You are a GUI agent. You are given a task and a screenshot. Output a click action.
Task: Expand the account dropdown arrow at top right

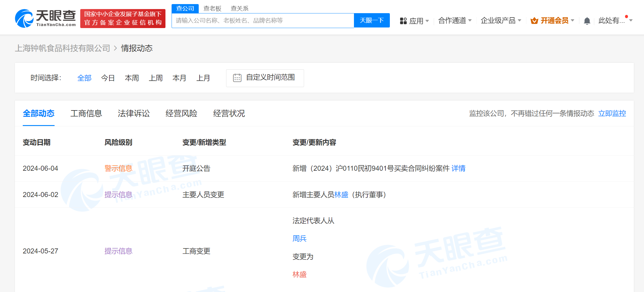pyautogui.click(x=630, y=20)
